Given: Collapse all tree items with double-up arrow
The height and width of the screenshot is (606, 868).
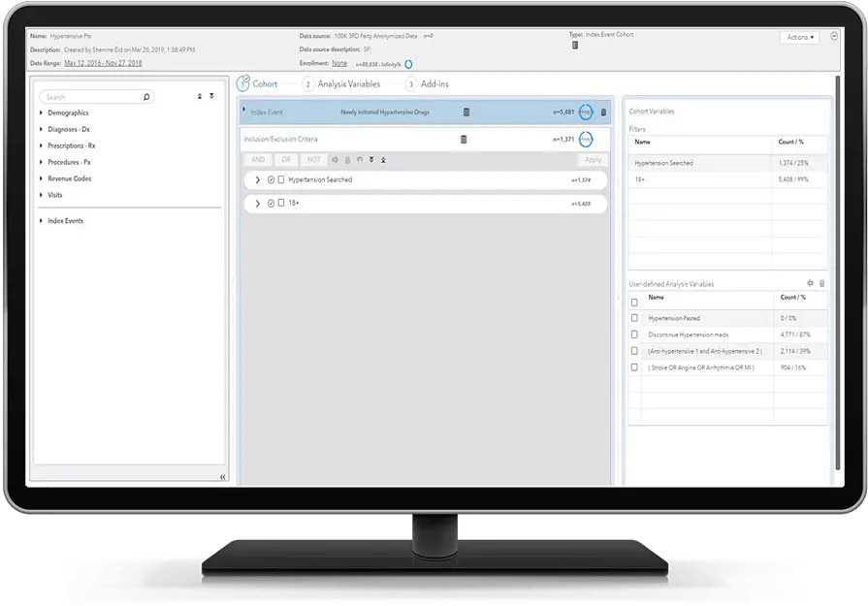Looking at the screenshot, I should point(200,96).
